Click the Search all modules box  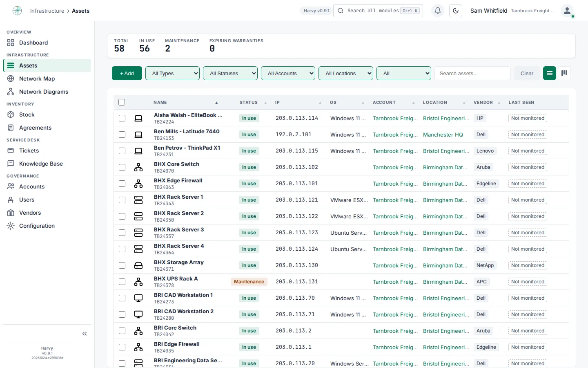coord(378,11)
